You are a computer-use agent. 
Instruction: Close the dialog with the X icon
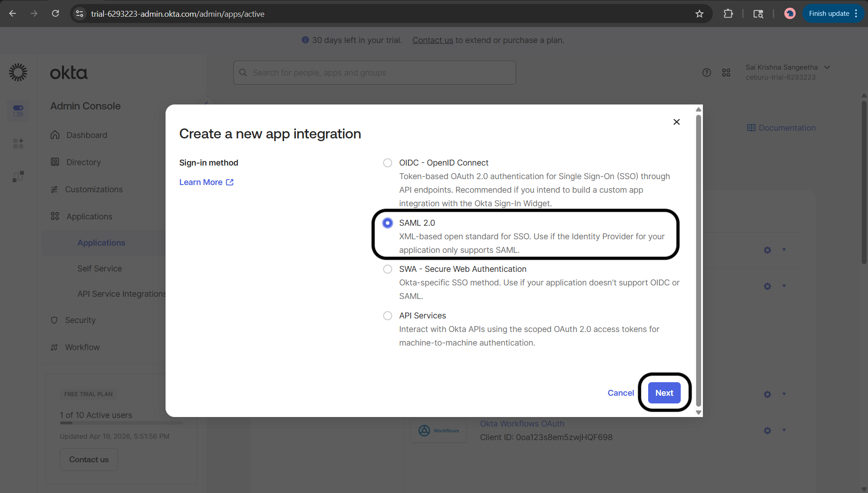tap(676, 122)
